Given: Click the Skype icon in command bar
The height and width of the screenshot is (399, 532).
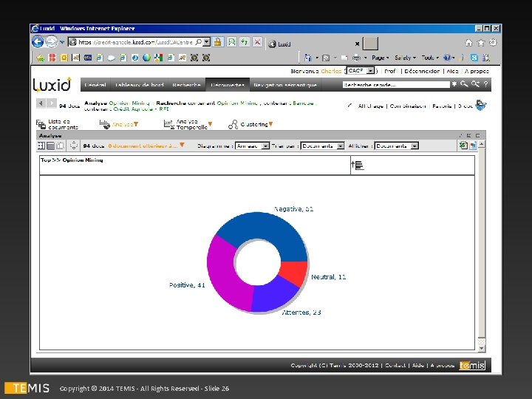Looking at the screenshot, I should point(474,58).
